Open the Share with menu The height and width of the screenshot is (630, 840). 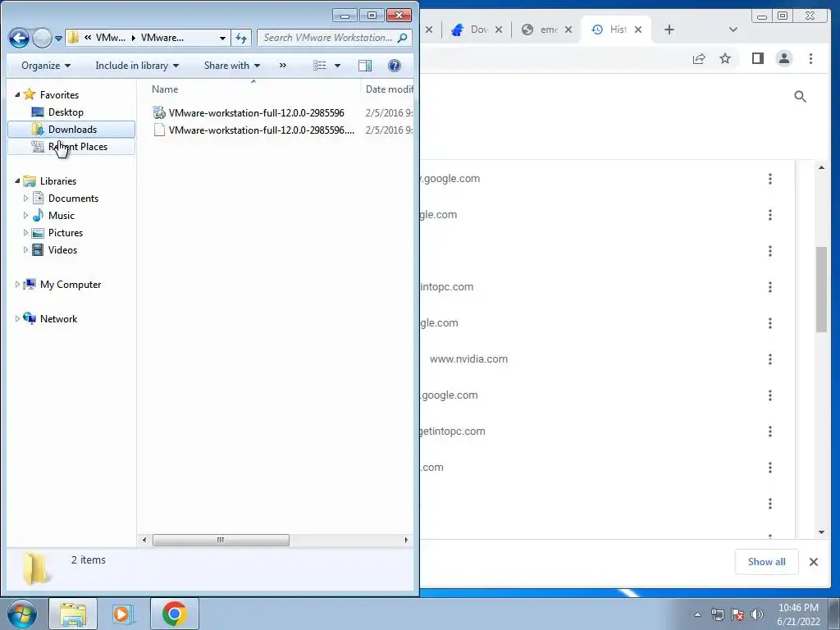tap(231, 66)
